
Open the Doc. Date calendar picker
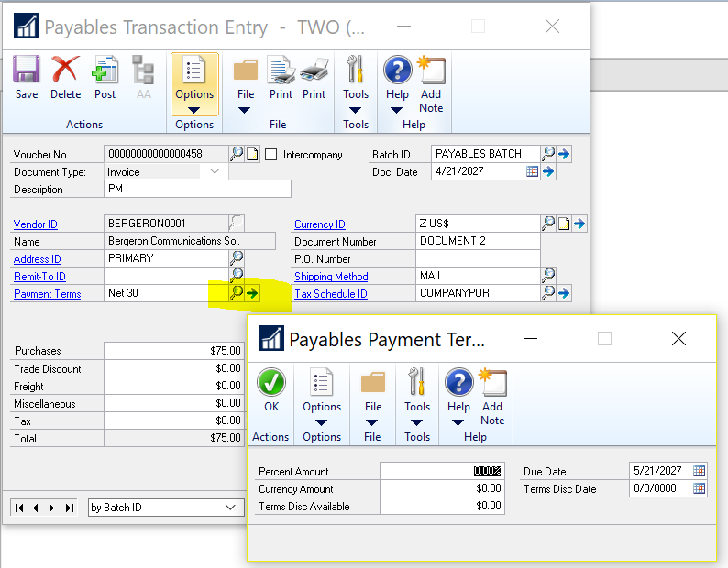point(533,171)
